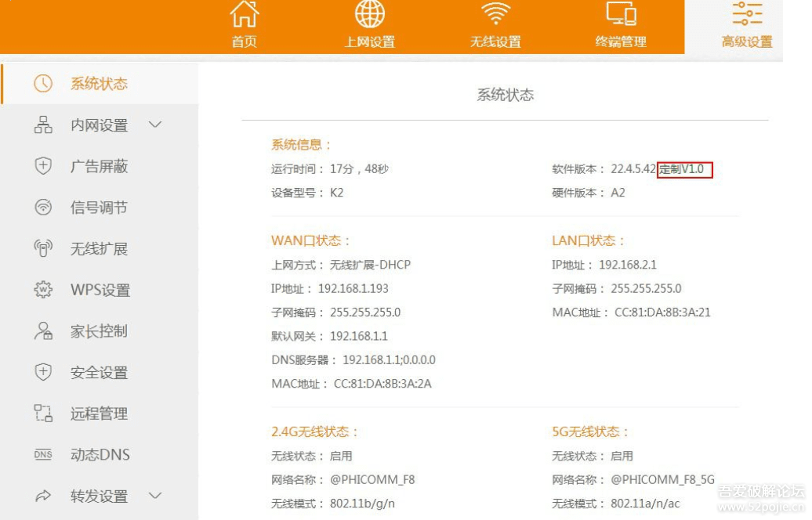
Task: Click network name @PHICOMM_F8
Action: click(372, 479)
